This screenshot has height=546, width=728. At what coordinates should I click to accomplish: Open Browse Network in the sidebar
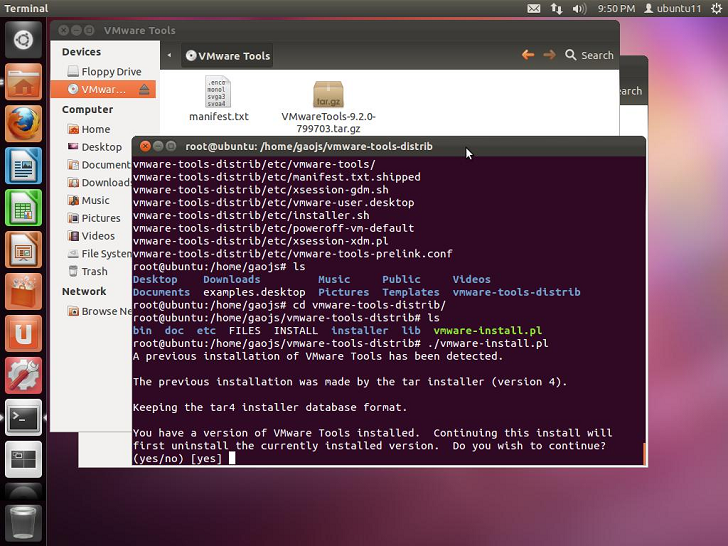[x=99, y=311]
